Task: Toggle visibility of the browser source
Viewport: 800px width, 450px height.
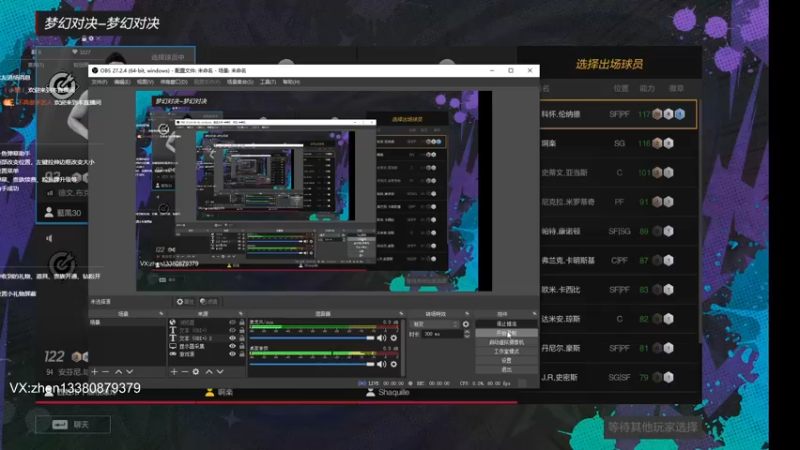Action: pos(233,322)
